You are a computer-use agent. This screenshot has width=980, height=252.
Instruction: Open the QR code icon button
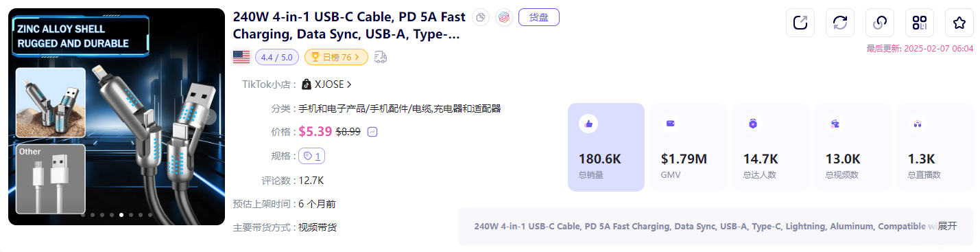(920, 23)
